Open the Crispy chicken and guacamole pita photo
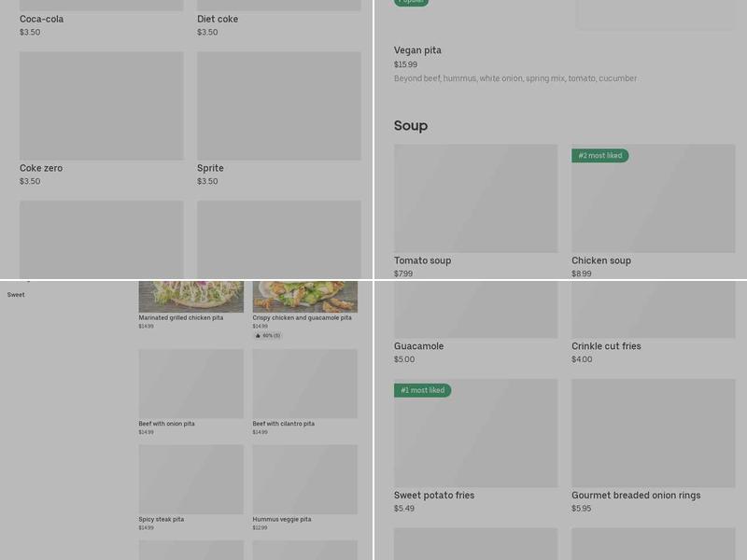This screenshot has width=747, height=560. [305, 297]
